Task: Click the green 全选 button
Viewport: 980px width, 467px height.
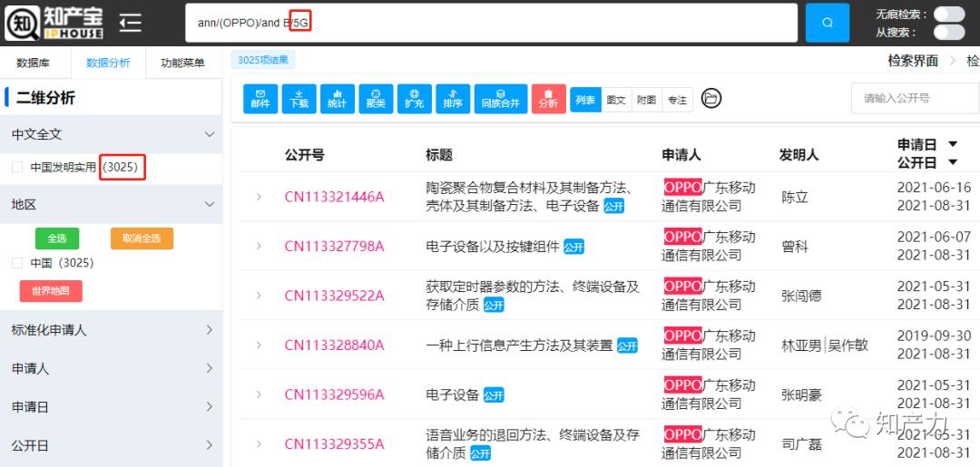Action: click(x=57, y=238)
